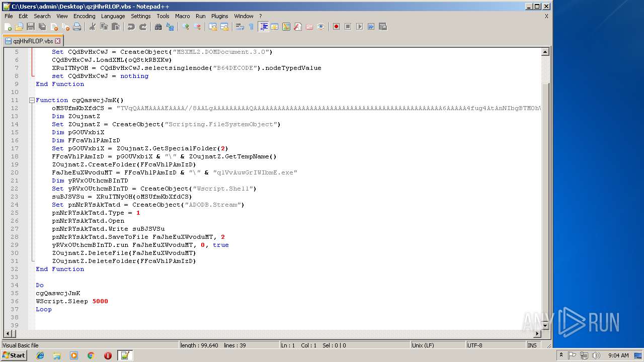
Task: Open the Settings menu
Action: coord(140,16)
